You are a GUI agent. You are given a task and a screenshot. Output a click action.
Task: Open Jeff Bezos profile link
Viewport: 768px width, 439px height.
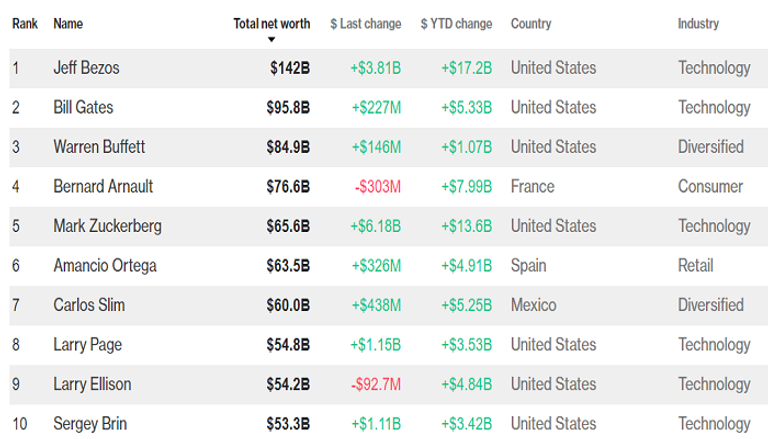(x=89, y=68)
